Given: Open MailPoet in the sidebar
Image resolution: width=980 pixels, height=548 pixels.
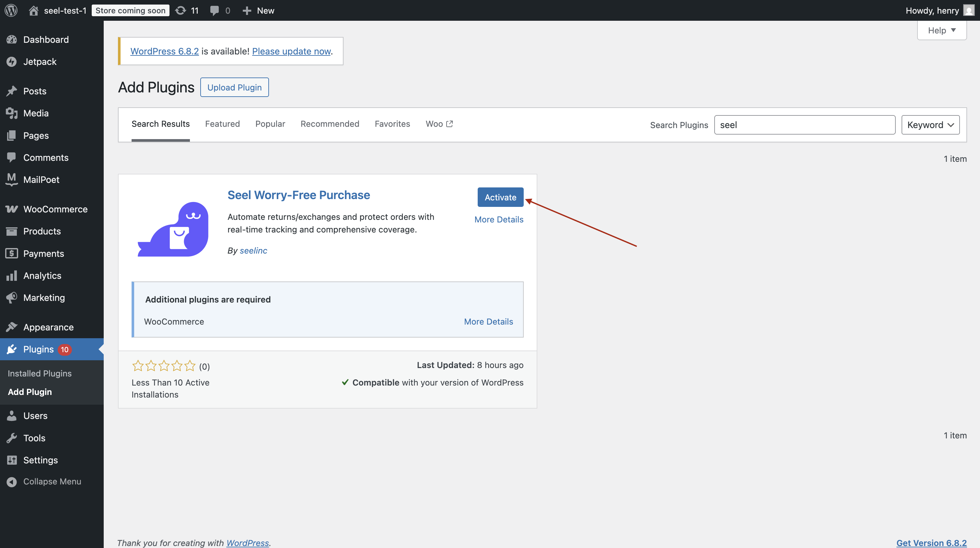Looking at the screenshot, I should (41, 180).
